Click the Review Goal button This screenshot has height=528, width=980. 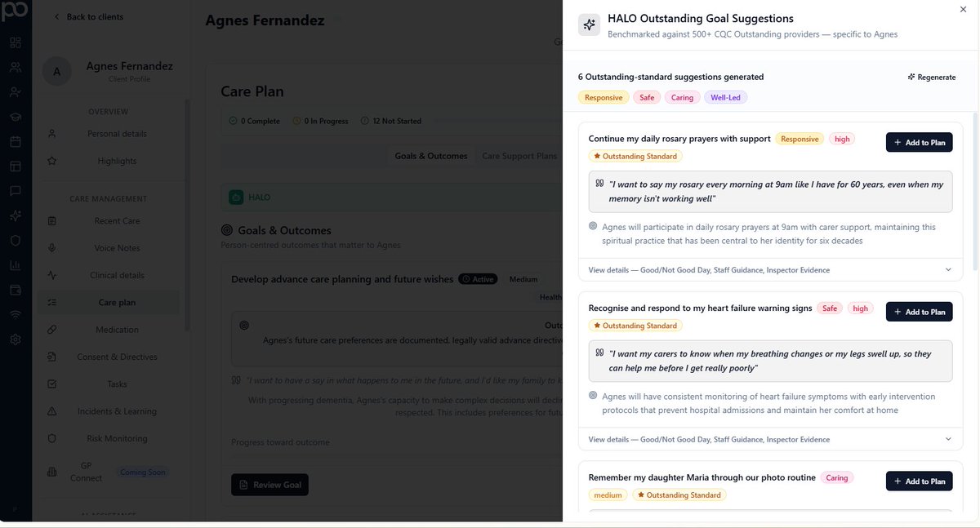(269, 485)
